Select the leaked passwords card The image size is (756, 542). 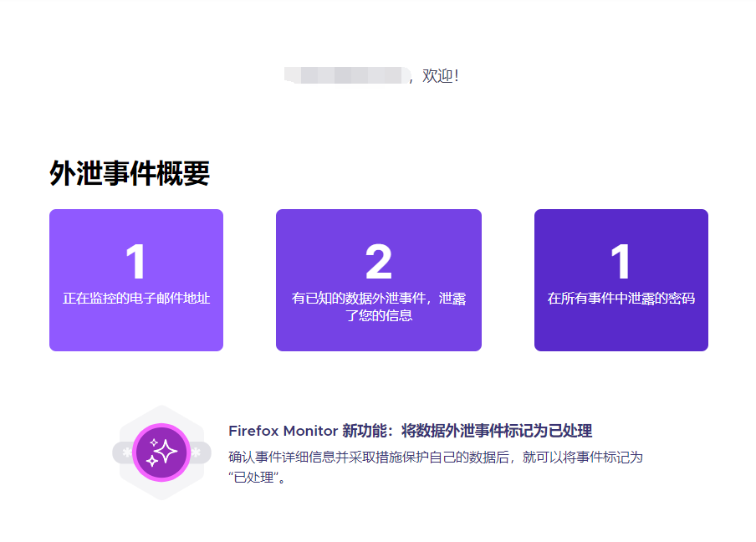point(621,279)
